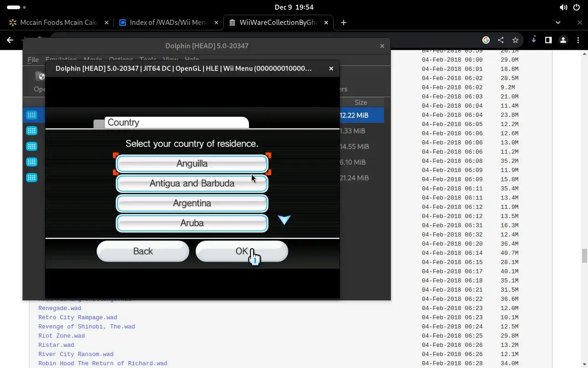Screen dimensions: 588x368
Task: Open the Riot Zone.wad link
Action: [62, 336]
